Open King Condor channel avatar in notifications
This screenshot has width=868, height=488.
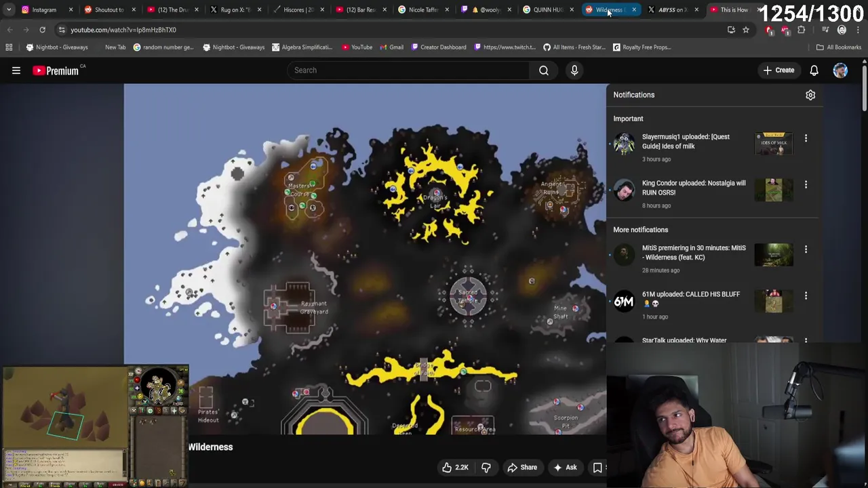[624, 189]
